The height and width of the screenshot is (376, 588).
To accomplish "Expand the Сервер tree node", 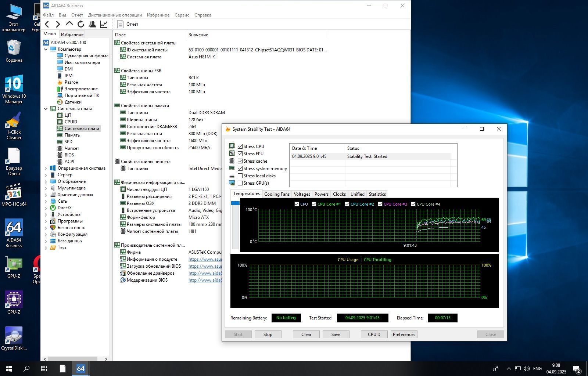I will coord(46,175).
